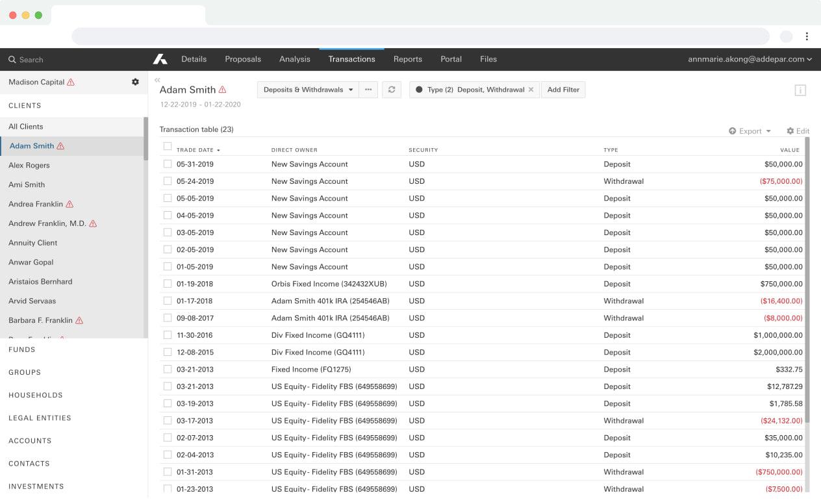Toggle the select-all checkbox in the table header
Image resolution: width=821 pixels, height=504 pixels.
167,147
